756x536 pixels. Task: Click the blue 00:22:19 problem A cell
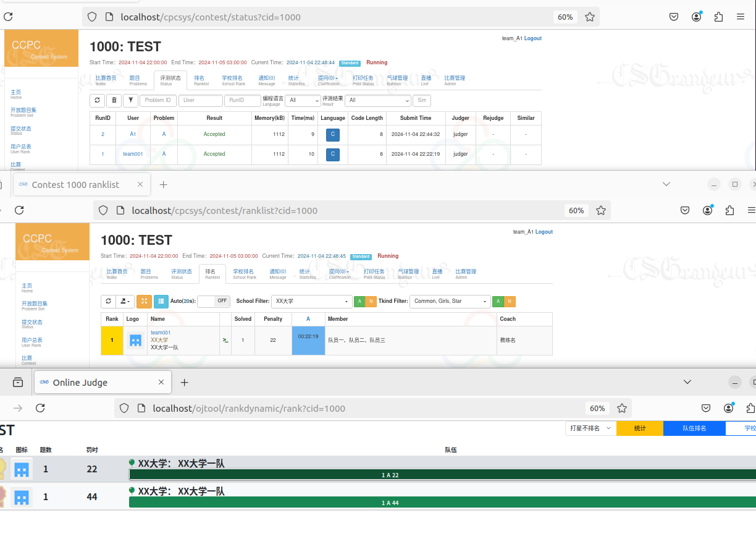coord(308,341)
